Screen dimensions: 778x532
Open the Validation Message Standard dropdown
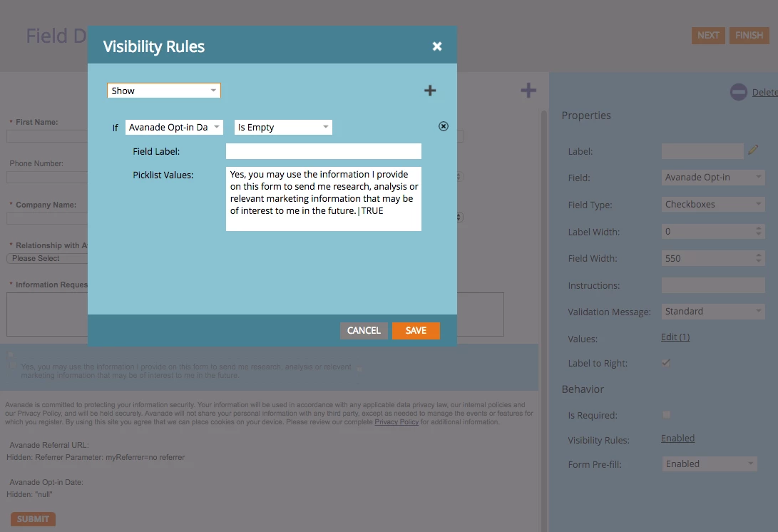point(713,311)
